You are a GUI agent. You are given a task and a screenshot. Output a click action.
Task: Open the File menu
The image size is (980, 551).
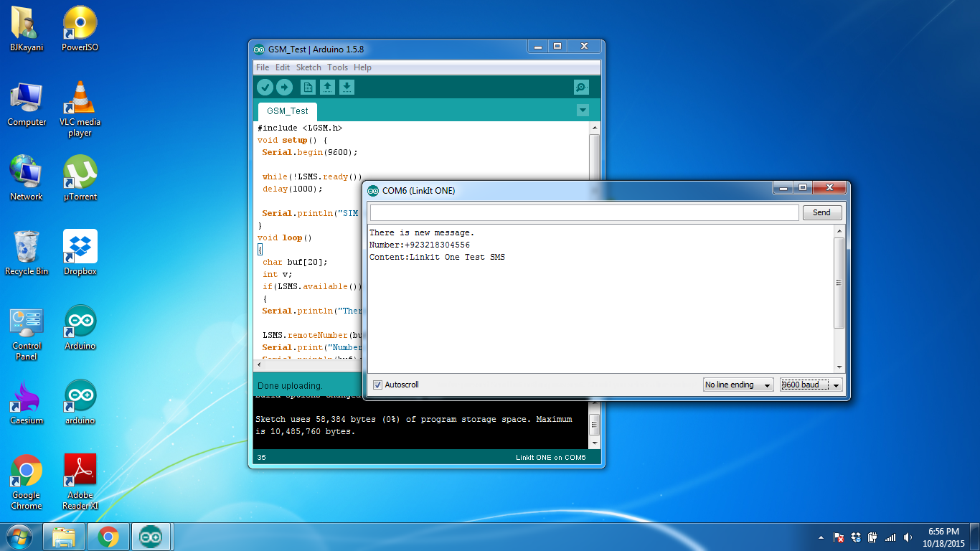(x=263, y=67)
